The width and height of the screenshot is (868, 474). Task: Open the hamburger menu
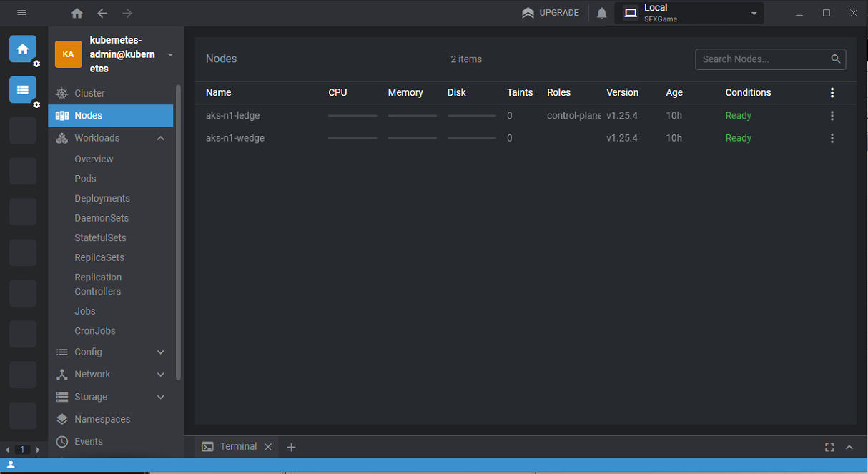click(x=21, y=13)
